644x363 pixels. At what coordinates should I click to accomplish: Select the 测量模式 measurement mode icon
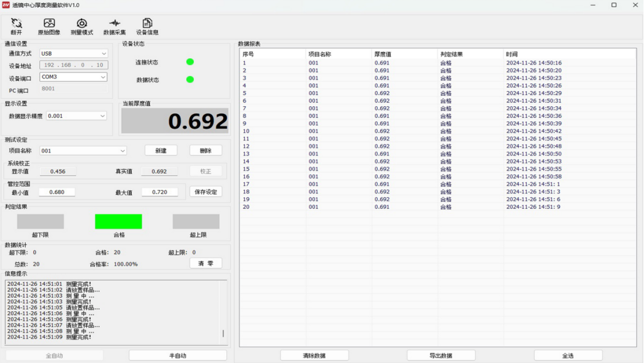(82, 26)
